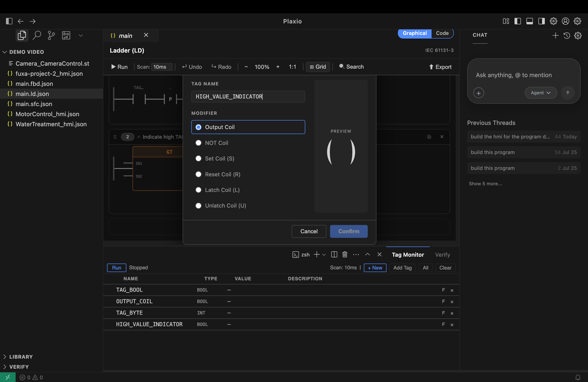
Task: Click Export in the ladder toolbar
Action: 440,67
